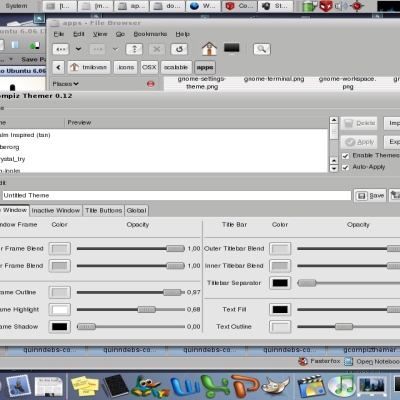Go to the OSX path button
The image size is (400, 400).
point(149,67)
